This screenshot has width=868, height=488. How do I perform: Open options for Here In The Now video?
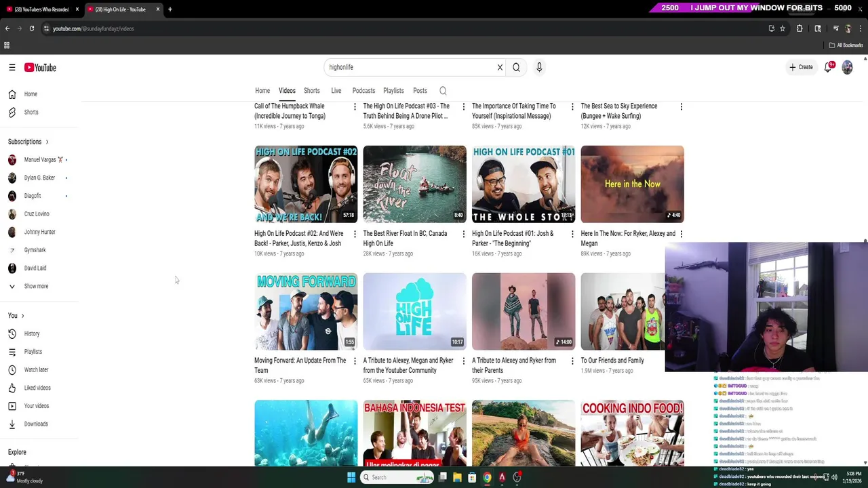coord(681,234)
